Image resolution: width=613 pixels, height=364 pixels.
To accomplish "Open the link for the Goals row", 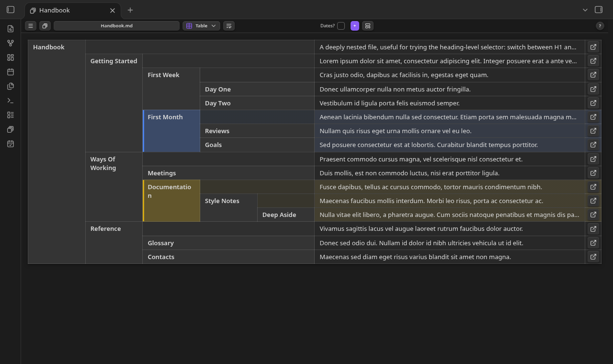I will point(593,145).
